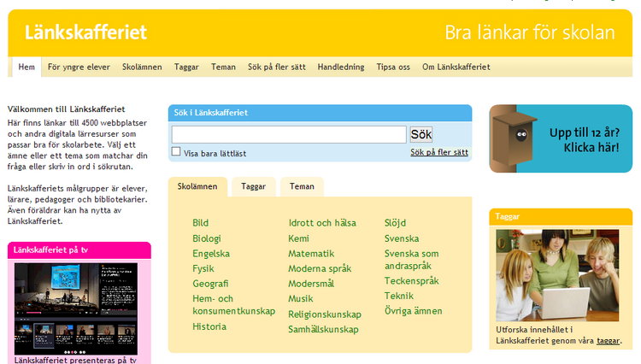Image resolution: width=641 pixels, height=364 pixels.
Task: Select Teman in the top navigation bar
Action: pyautogui.click(x=223, y=67)
